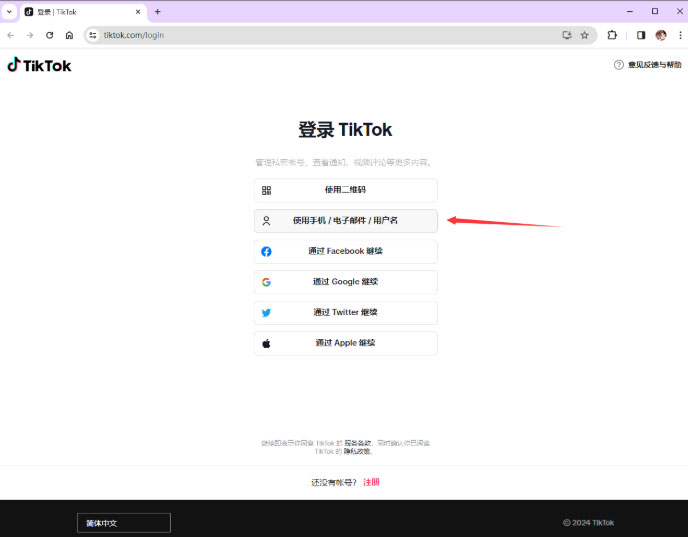The width and height of the screenshot is (688, 537).
Task: Select the 登录 | TikTok browser tab
Action: click(x=83, y=12)
